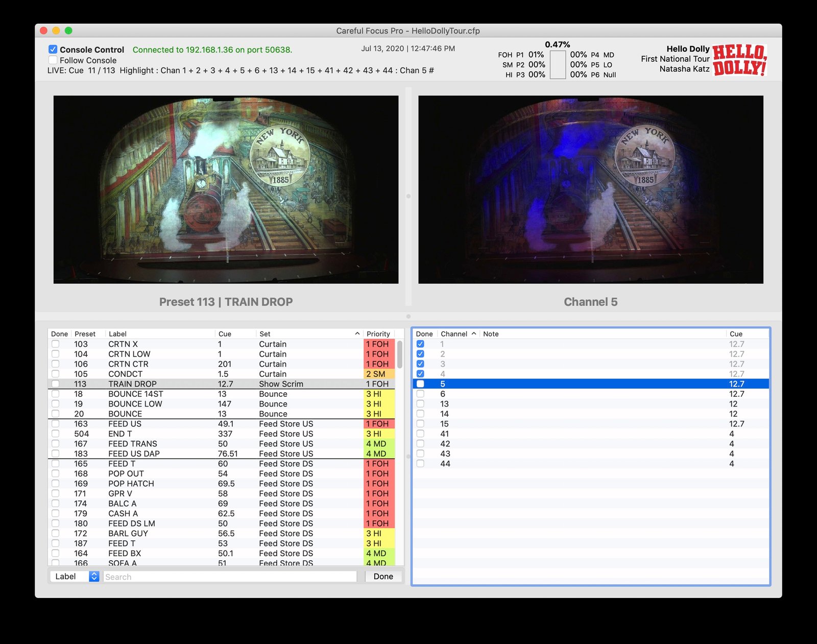
Task: Mark preset 113 TRAIN DROP as done
Action: pyautogui.click(x=55, y=384)
